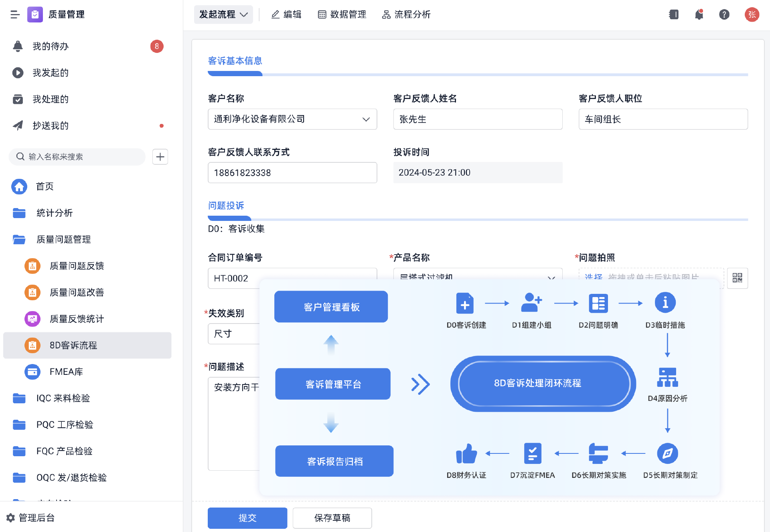Image resolution: width=770 pixels, height=532 pixels.
Task: Click the 保存草稿 button
Action: pos(332,518)
